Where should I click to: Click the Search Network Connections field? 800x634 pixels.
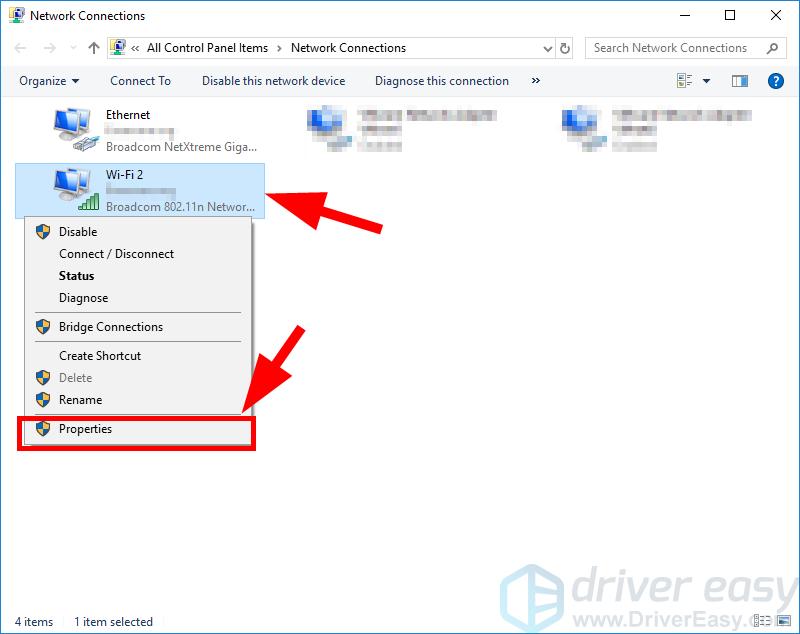(670, 48)
